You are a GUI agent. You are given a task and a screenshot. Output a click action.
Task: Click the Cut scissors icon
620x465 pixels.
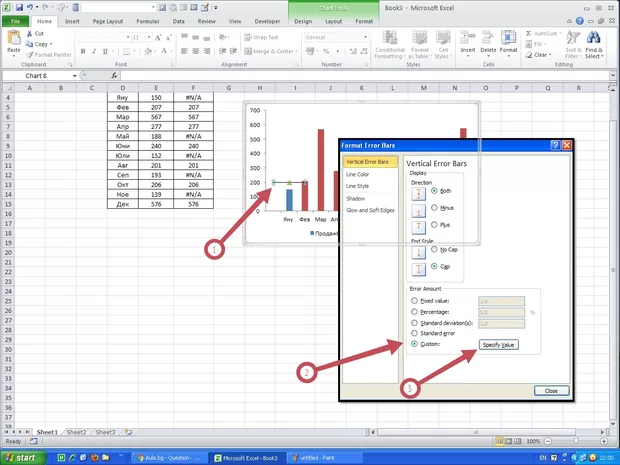(x=29, y=34)
